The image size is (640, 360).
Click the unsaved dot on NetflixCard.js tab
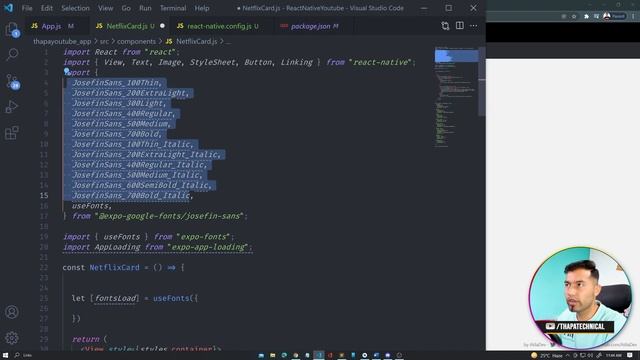click(162, 26)
